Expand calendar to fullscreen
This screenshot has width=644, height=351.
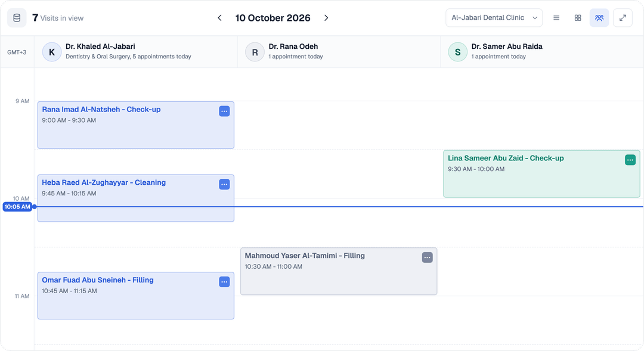click(623, 18)
